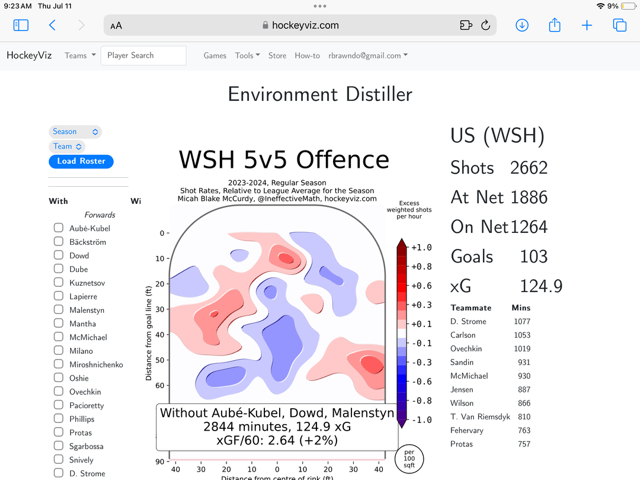Add a new Safari tab
The height and width of the screenshot is (480, 640).
[587, 25]
